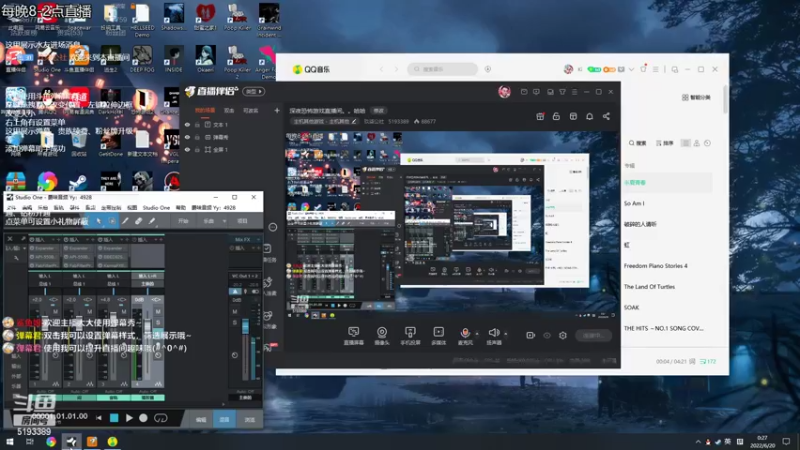Solo mixer channel 4 with its S button
This screenshot has height=450, width=800.
click(x=158, y=322)
